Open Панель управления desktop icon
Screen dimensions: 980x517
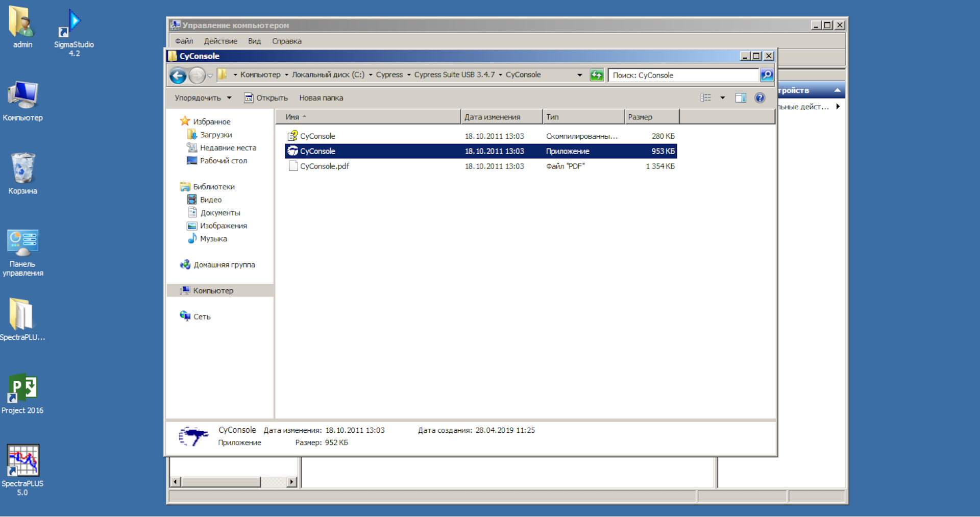[x=22, y=253]
